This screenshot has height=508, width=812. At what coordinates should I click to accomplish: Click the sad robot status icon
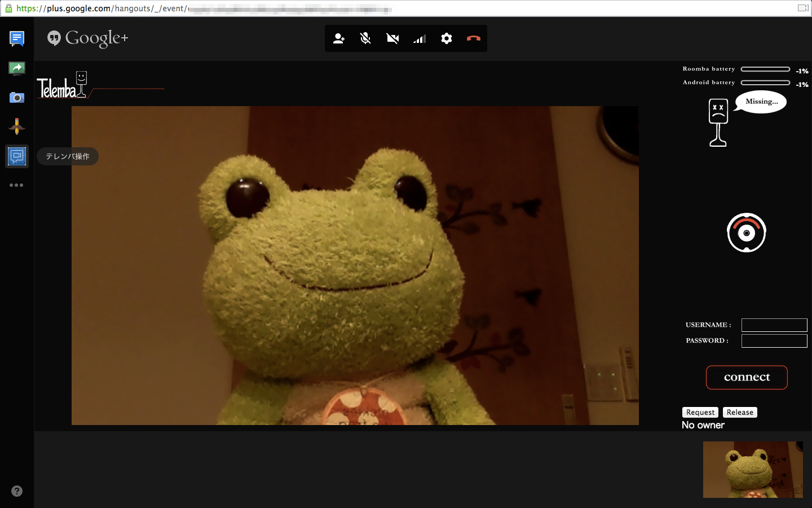[718, 122]
